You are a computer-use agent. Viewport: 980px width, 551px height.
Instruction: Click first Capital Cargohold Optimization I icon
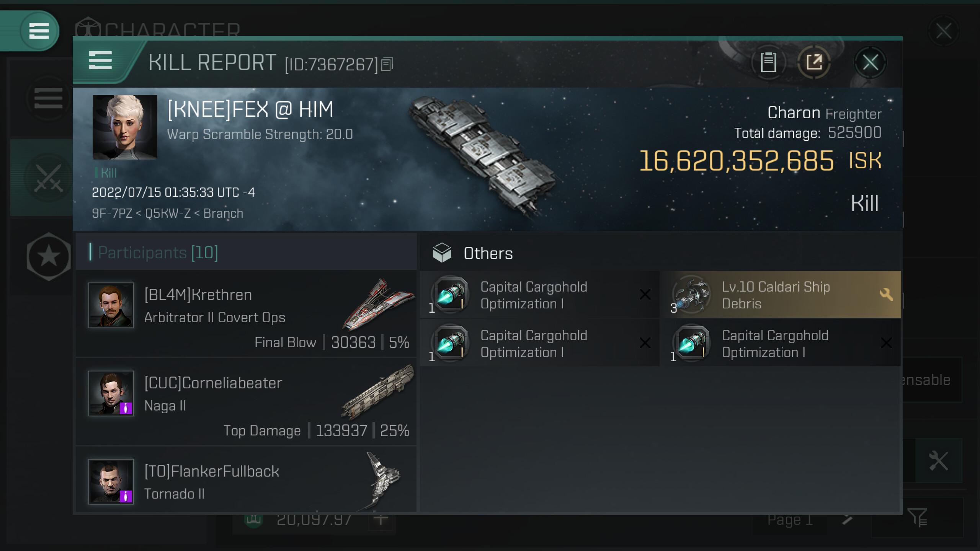coord(450,295)
